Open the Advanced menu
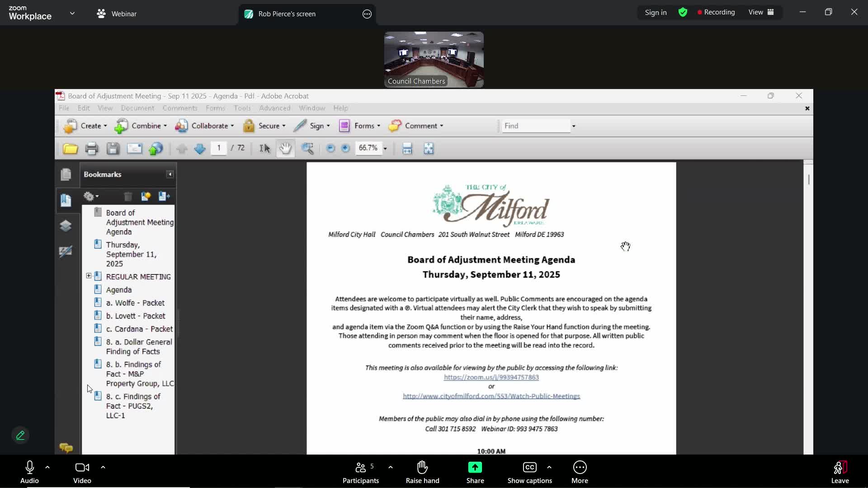Viewport: 868px width, 488px height. coord(274,108)
